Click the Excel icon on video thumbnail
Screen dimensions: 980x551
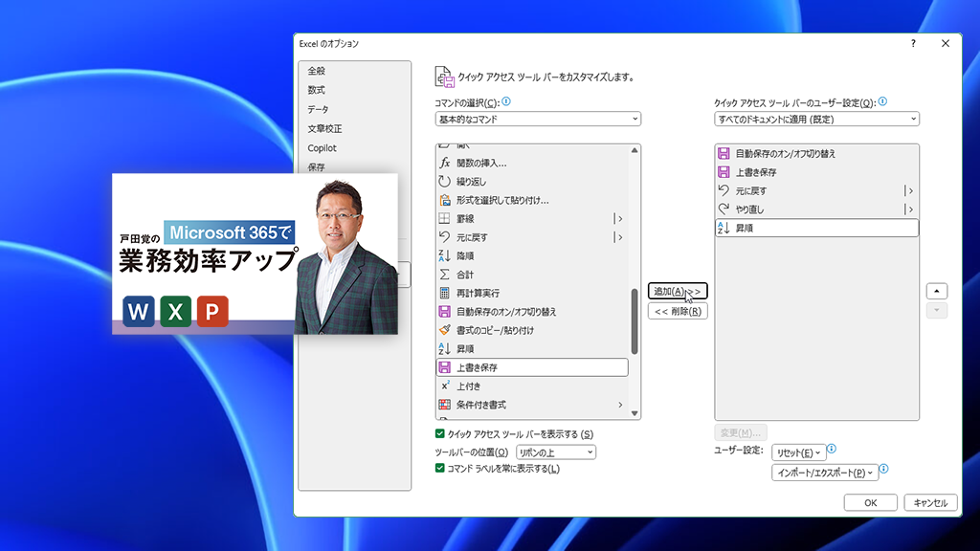click(x=176, y=311)
